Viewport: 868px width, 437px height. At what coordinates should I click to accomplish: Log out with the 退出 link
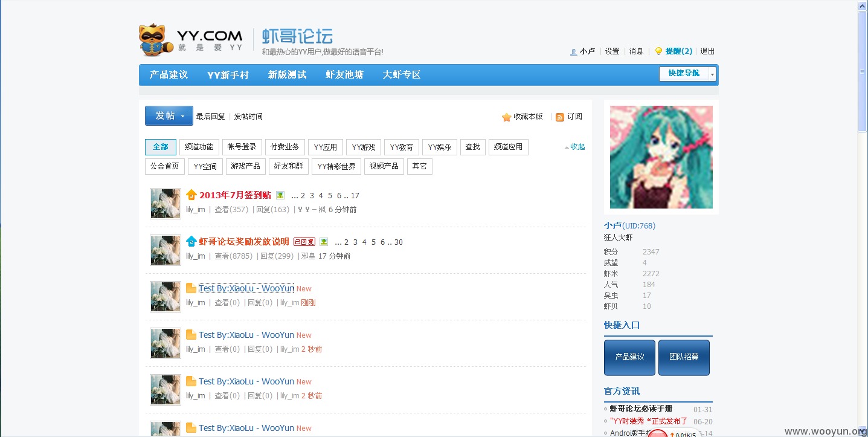(707, 51)
